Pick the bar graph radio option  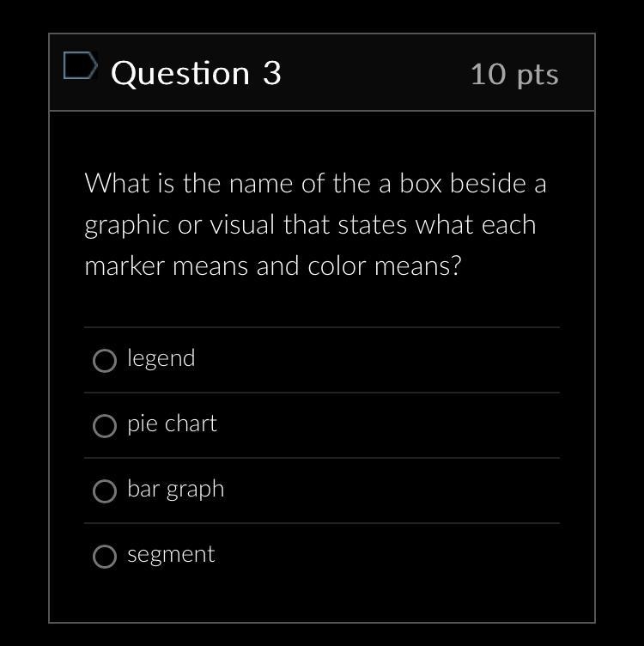pyautogui.click(x=105, y=491)
